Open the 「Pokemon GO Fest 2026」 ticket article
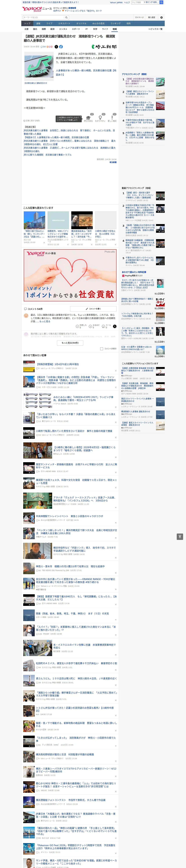186x868 pixels. click(76, 847)
